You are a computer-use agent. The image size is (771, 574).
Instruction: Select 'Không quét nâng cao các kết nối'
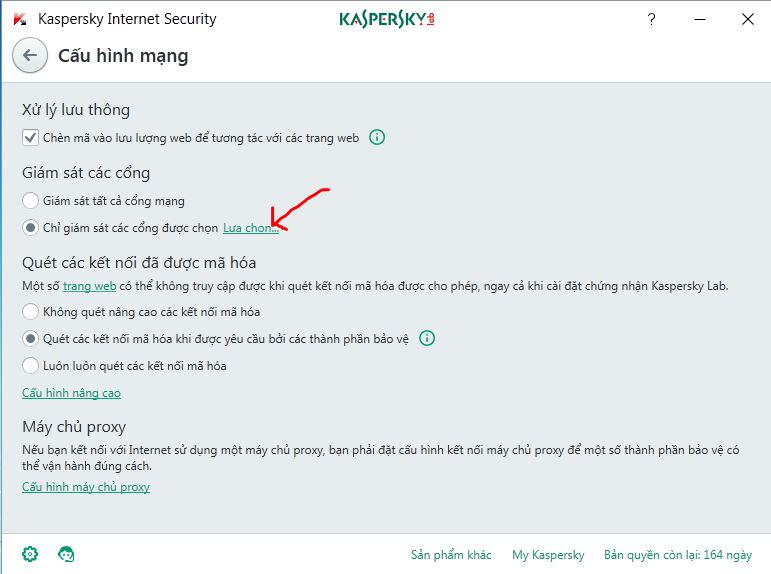point(31,312)
